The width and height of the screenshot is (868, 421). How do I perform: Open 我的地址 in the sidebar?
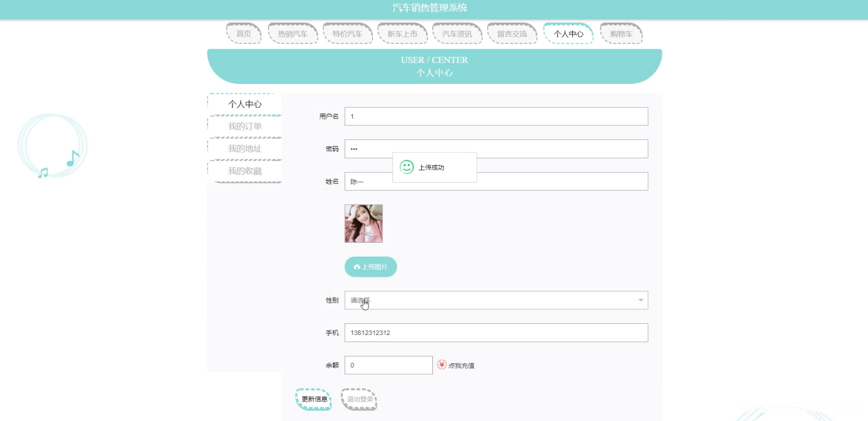pyautogui.click(x=245, y=149)
